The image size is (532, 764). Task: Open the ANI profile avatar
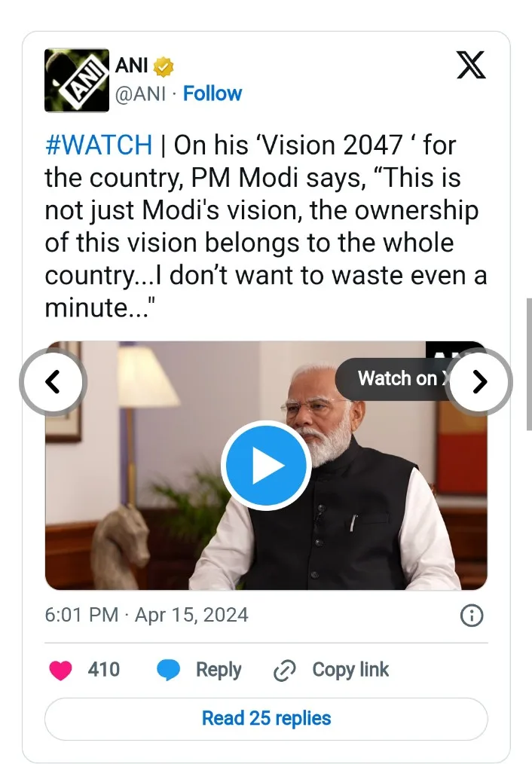pos(77,81)
